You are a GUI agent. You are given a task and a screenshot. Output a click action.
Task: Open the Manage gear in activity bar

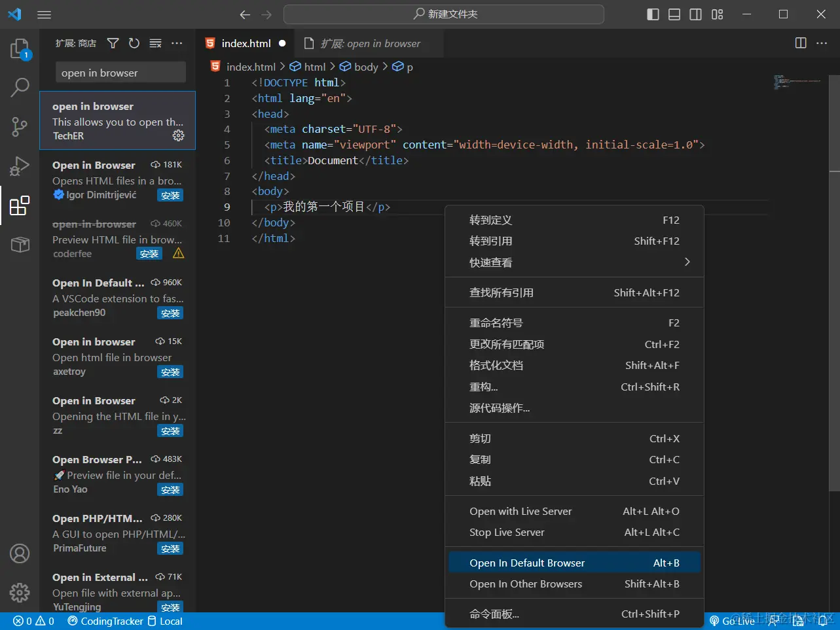[20, 593]
